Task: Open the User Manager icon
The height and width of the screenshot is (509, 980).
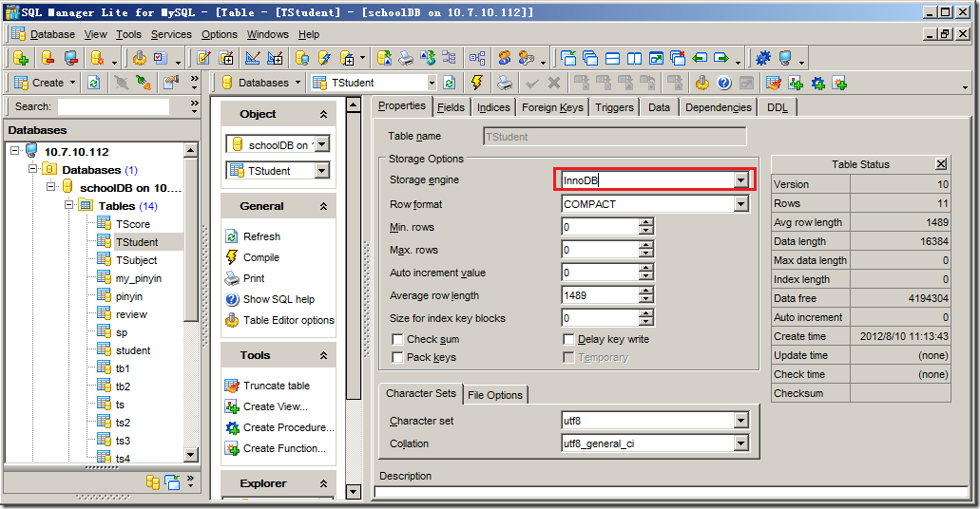Action: coord(505,58)
